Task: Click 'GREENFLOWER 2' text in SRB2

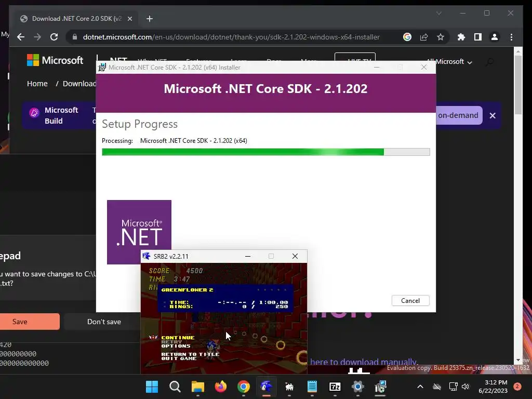Action: (187, 290)
